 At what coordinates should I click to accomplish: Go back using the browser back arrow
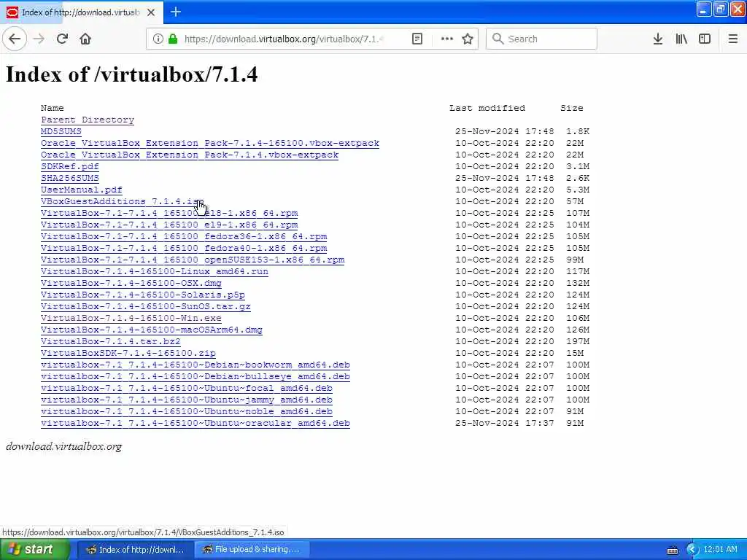[15, 39]
